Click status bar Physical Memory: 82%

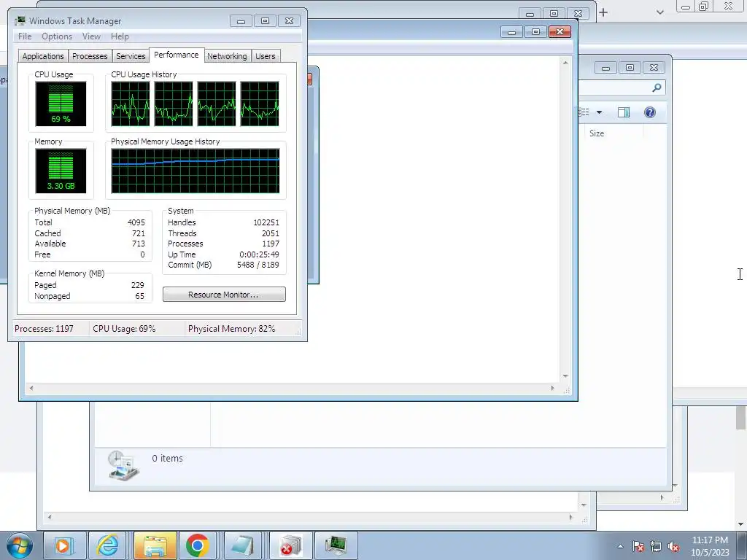(231, 329)
